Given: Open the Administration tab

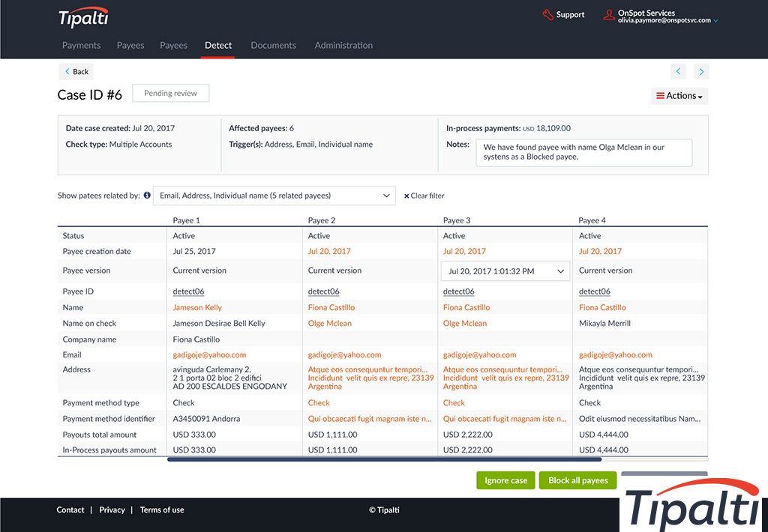Looking at the screenshot, I should (x=343, y=45).
